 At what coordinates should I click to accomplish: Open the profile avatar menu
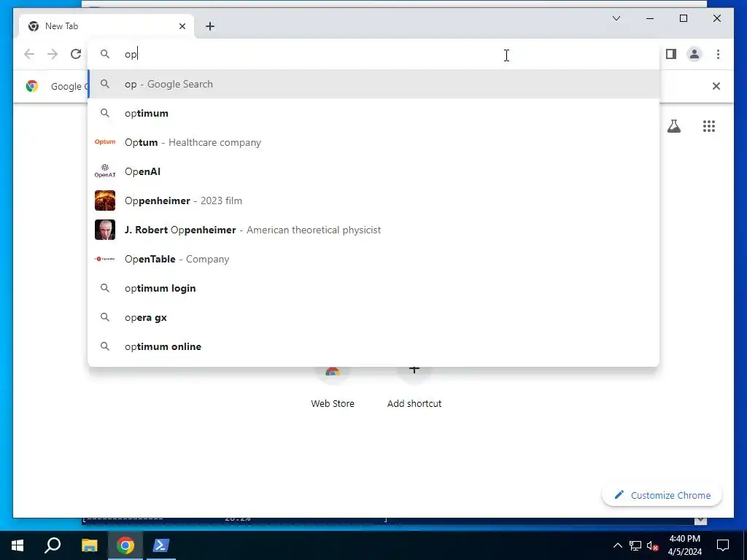coord(694,54)
